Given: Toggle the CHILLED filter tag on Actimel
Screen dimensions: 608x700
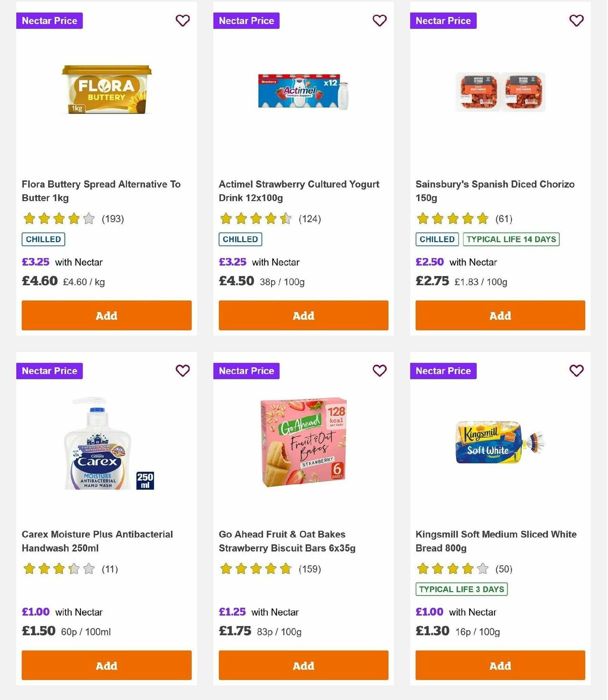Looking at the screenshot, I should tap(240, 239).
